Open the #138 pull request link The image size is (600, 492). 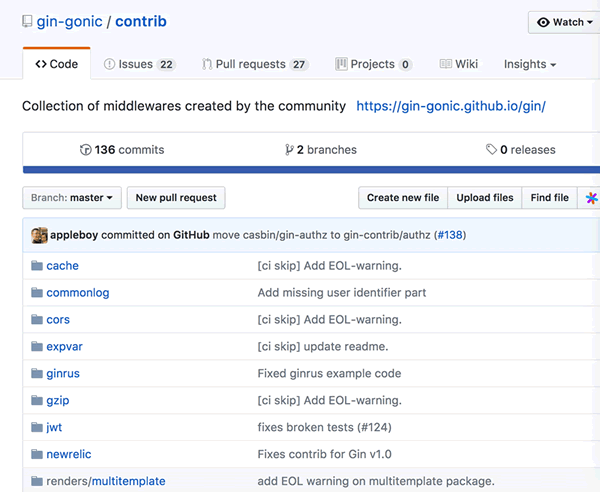(x=449, y=235)
